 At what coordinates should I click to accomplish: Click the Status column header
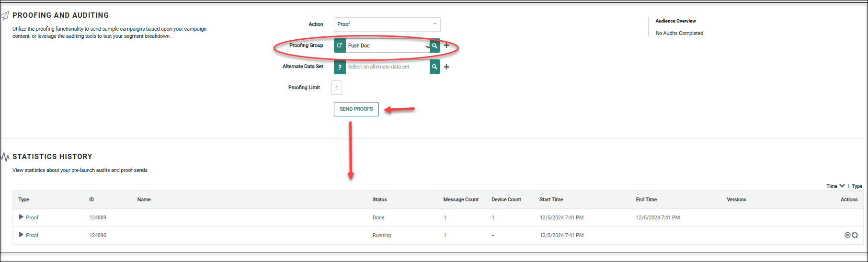click(379, 200)
